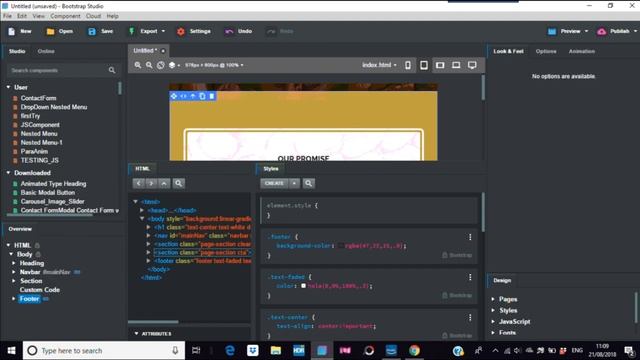Click the .text-faded color swatch
This screenshot has width=640, height=360.
(x=304, y=286)
